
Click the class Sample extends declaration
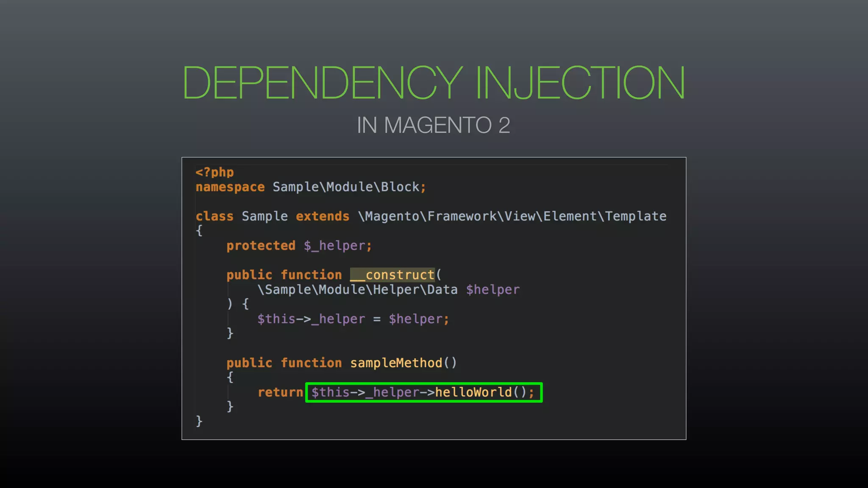(431, 216)
